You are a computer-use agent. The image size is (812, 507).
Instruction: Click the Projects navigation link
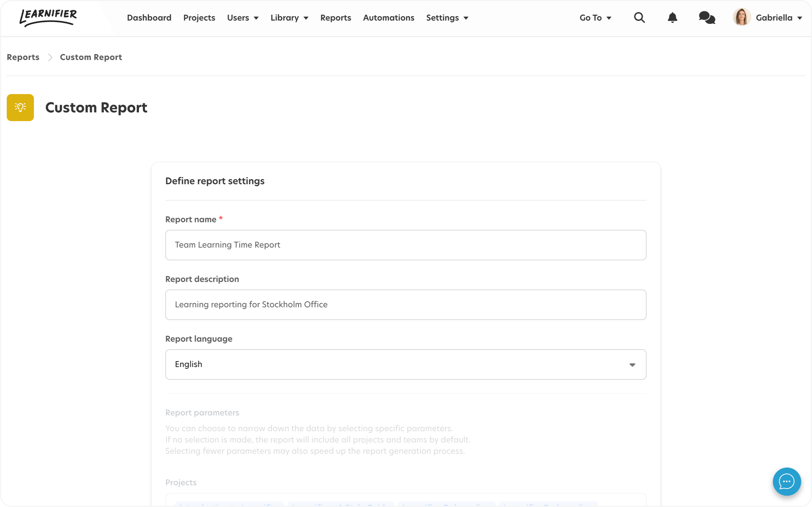point(199,17)
